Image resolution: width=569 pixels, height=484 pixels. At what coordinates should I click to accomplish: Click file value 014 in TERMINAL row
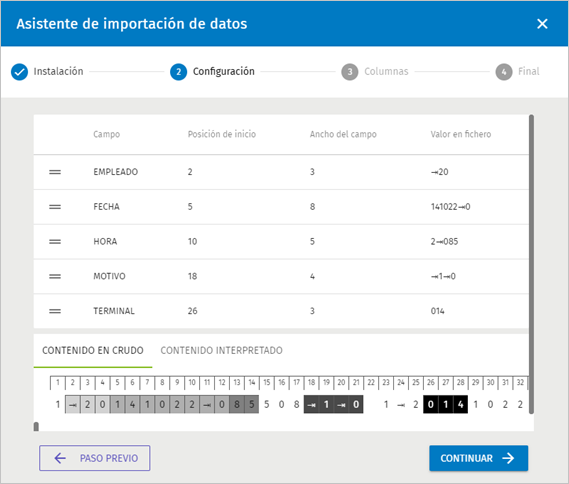(438, 311)
